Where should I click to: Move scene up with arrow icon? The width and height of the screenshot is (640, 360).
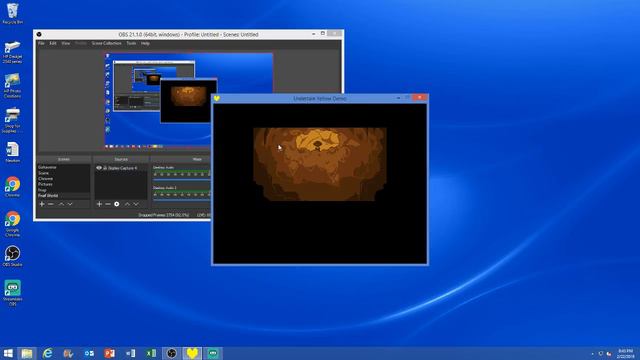(61, 204)
